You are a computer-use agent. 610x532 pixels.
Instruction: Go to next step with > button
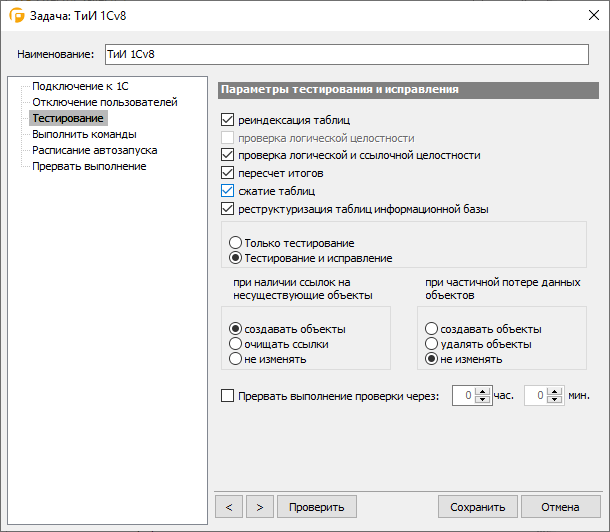pyautogui.click(x=260, y=507)
